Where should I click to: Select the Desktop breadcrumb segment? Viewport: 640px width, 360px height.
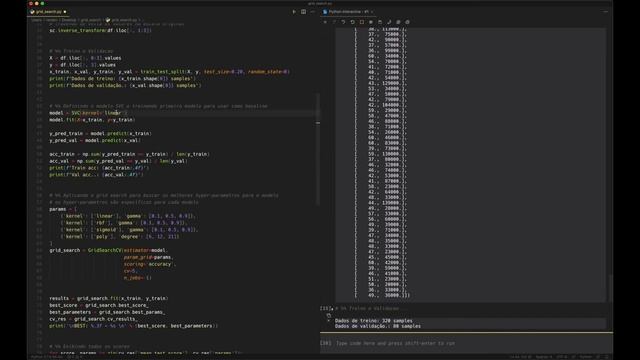[x=69, y=20]
